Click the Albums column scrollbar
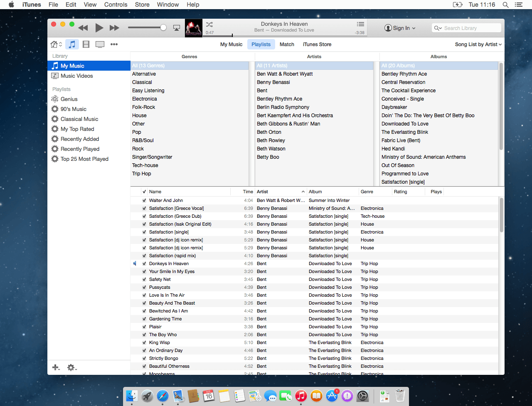Image resolution: width=532 pixels, height=406 pixels. click(x=501, y=106)
